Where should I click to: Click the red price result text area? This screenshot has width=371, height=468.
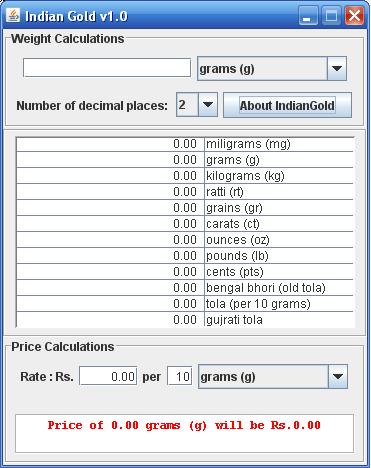[x=184, y=433]
